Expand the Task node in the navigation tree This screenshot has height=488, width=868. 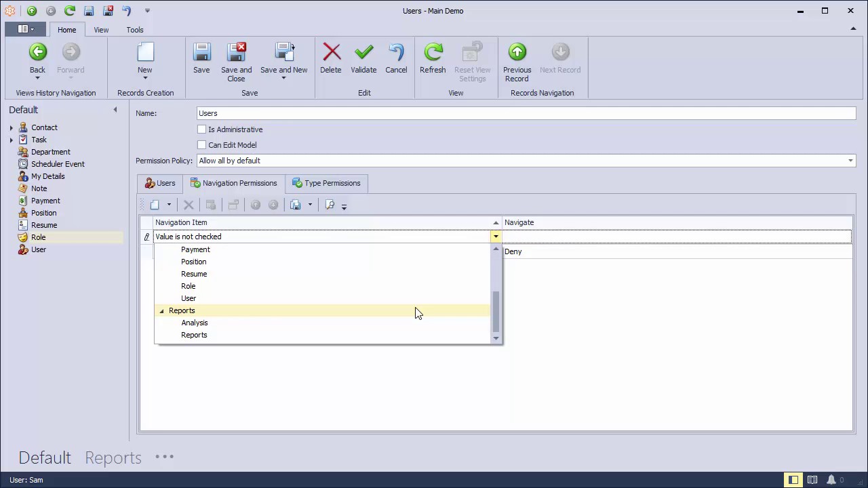11,140
